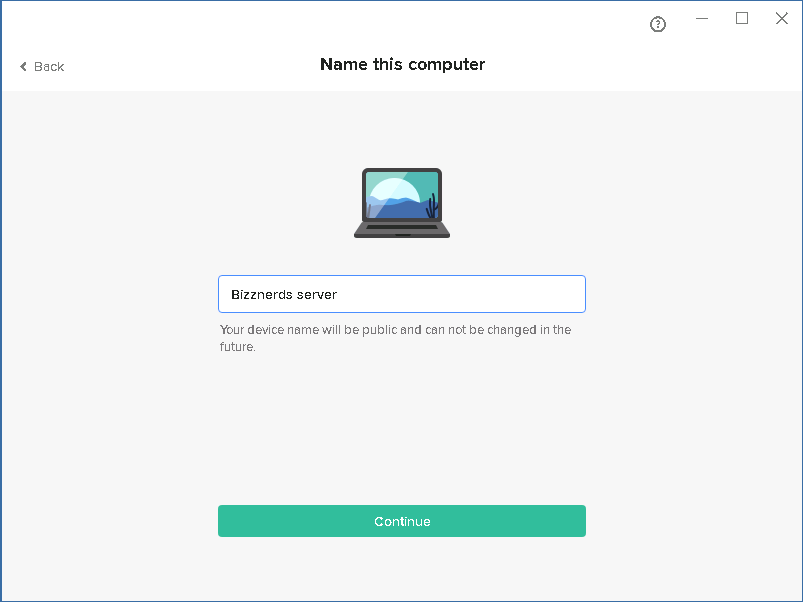Image resolution: width=803 pixels, height=602 pixels.
Task: Click the laptop illustration
Action: (402, 203)
